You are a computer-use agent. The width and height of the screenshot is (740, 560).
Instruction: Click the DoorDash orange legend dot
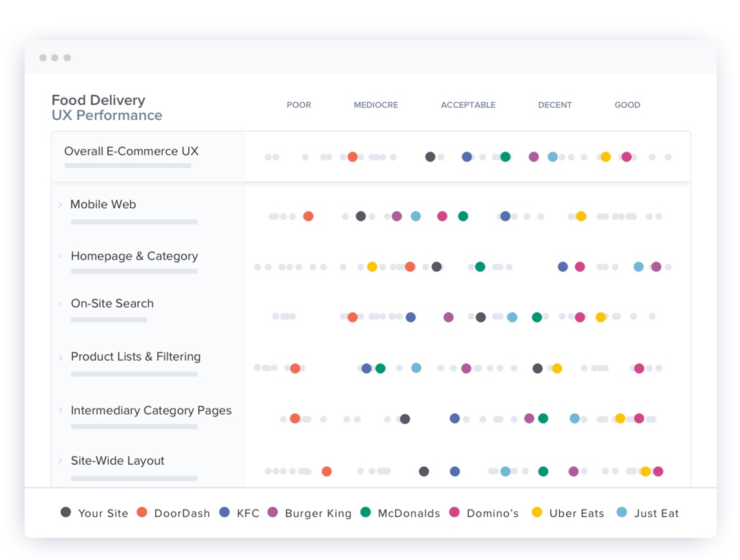pyautogui.click(x=142, y=512)
